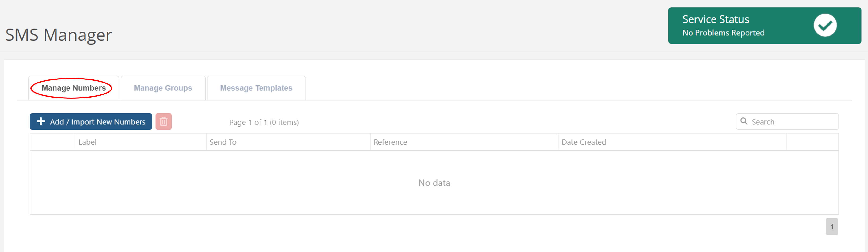Click the Page 1 of 1 label

(264, 122)
